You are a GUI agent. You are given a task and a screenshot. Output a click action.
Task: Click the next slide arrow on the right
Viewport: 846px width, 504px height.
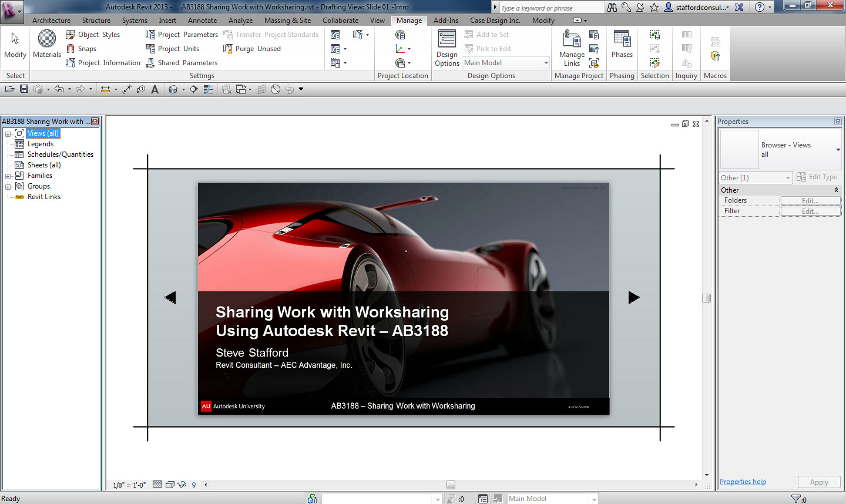point(633,298)
